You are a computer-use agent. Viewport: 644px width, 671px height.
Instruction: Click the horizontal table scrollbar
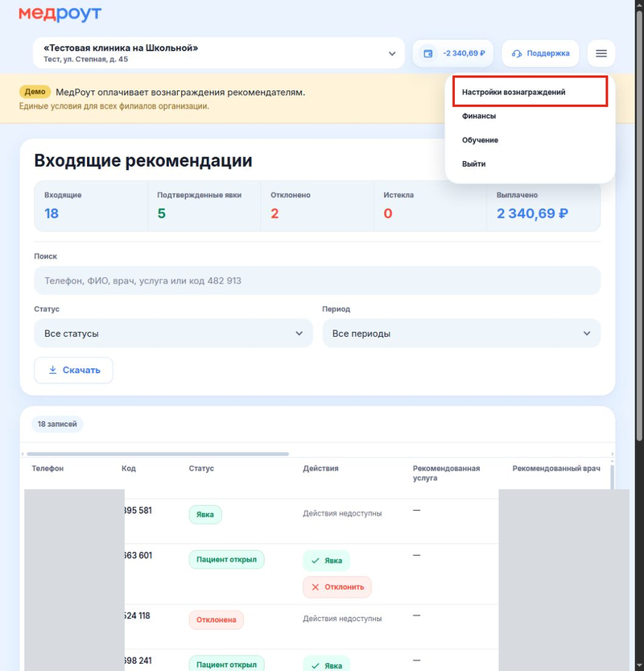[158, 454]
